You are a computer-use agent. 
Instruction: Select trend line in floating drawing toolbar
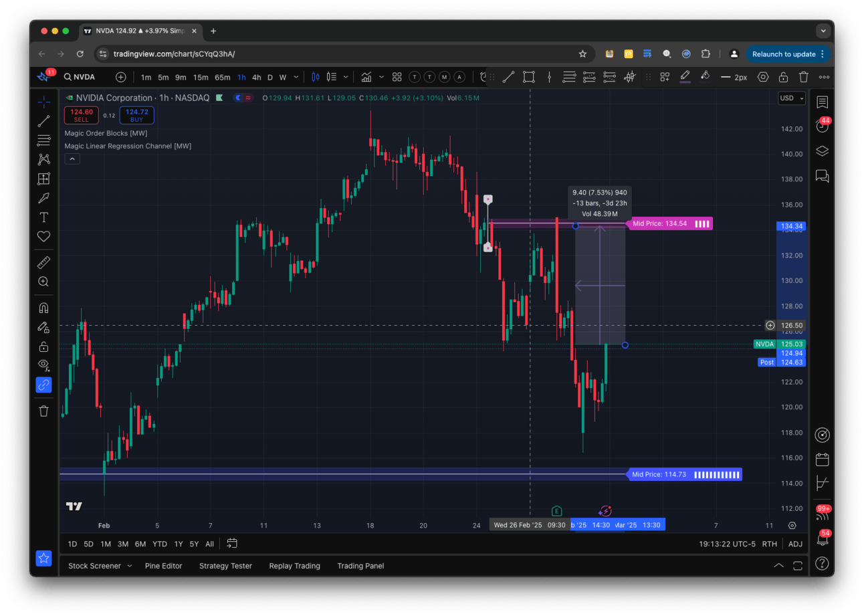508,78
